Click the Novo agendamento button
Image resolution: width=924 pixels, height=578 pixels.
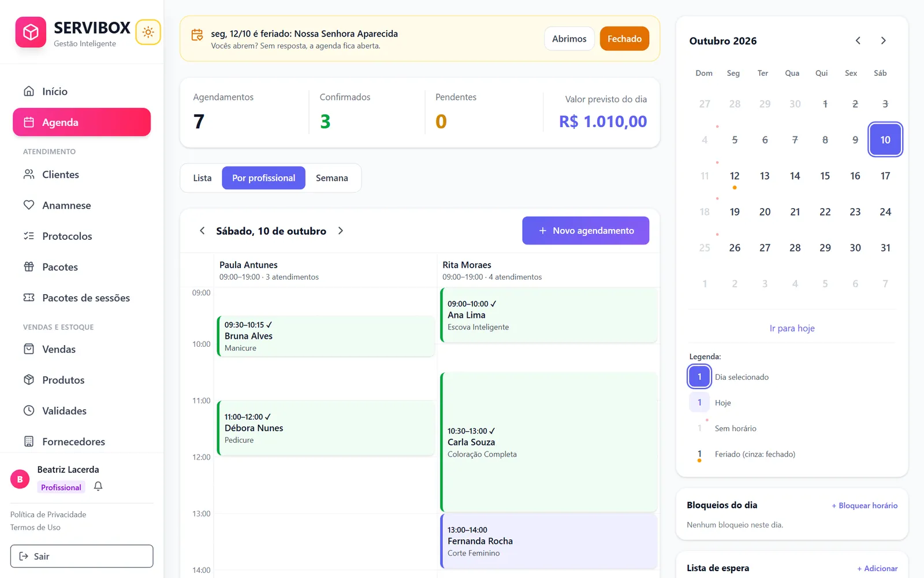coord(586,231)
